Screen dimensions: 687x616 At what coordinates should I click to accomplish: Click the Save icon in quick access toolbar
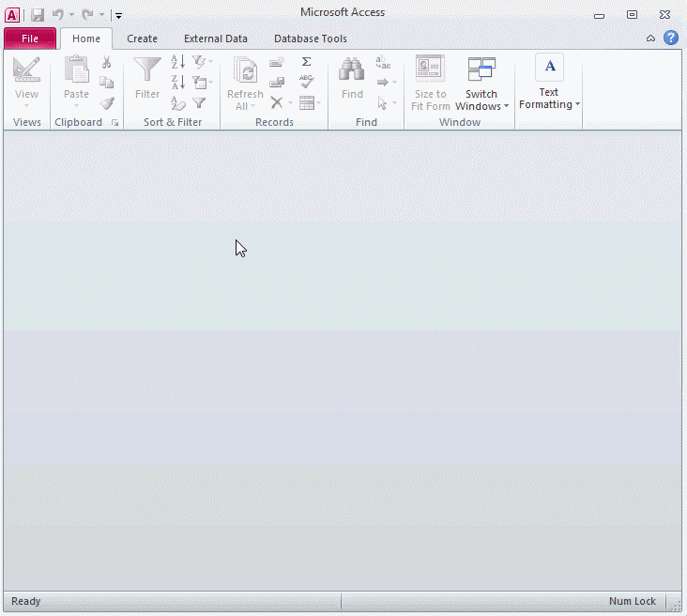click(38, 15)
